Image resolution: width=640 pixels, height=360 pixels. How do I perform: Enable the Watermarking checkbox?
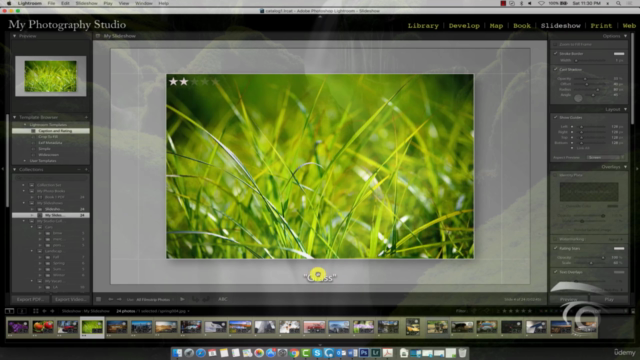[556, 239]
